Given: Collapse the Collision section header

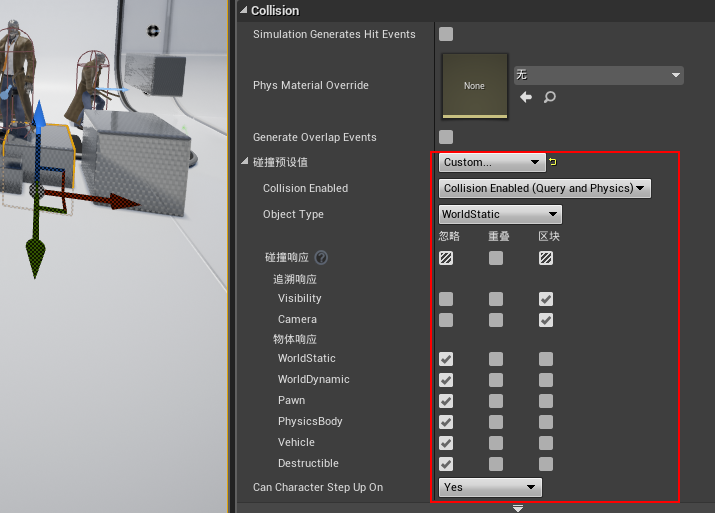Looking at the screenshot, I should [244, 10].
